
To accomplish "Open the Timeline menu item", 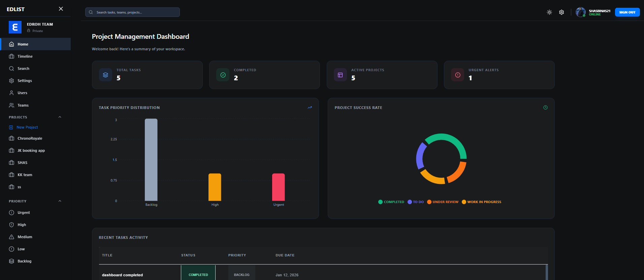I will [25, 56].
